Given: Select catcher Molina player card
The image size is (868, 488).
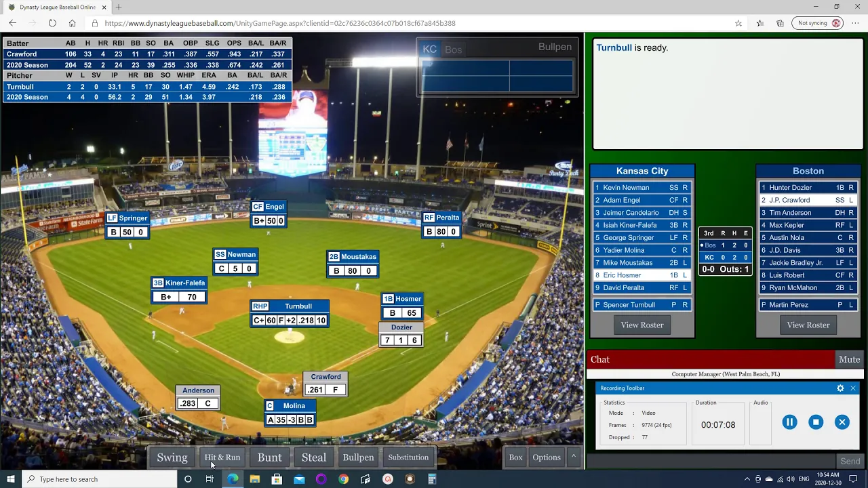Looking at the screenshot, I should (x=290, y=413).
